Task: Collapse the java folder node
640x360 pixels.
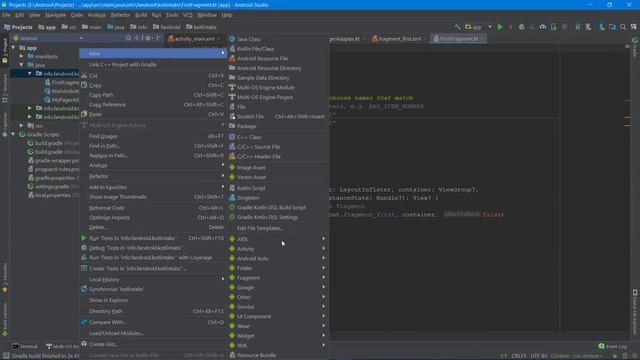Action: 21,65
